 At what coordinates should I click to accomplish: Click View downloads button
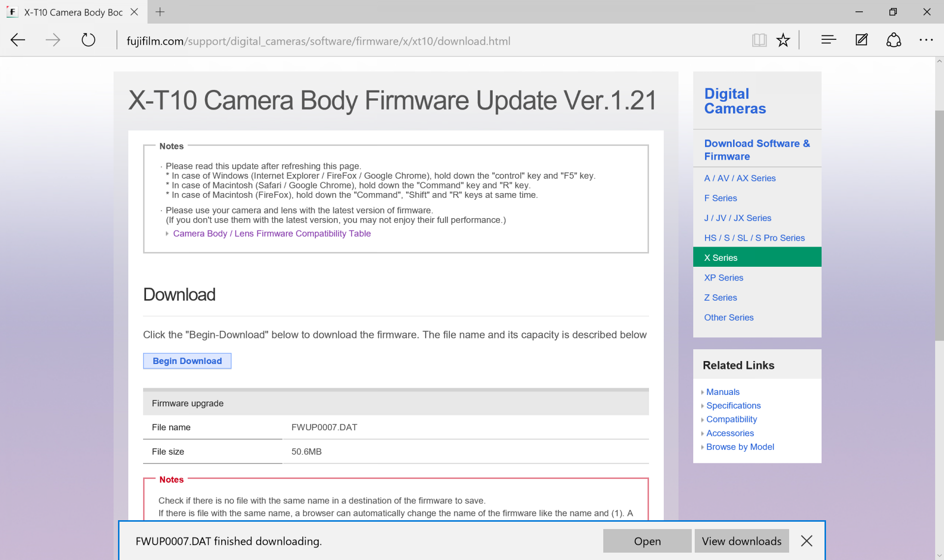741,541
